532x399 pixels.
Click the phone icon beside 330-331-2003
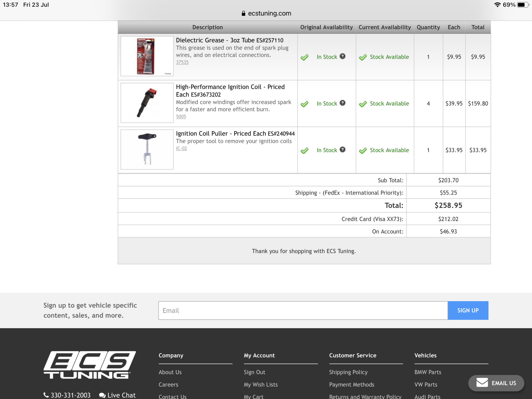pos(46,395)
